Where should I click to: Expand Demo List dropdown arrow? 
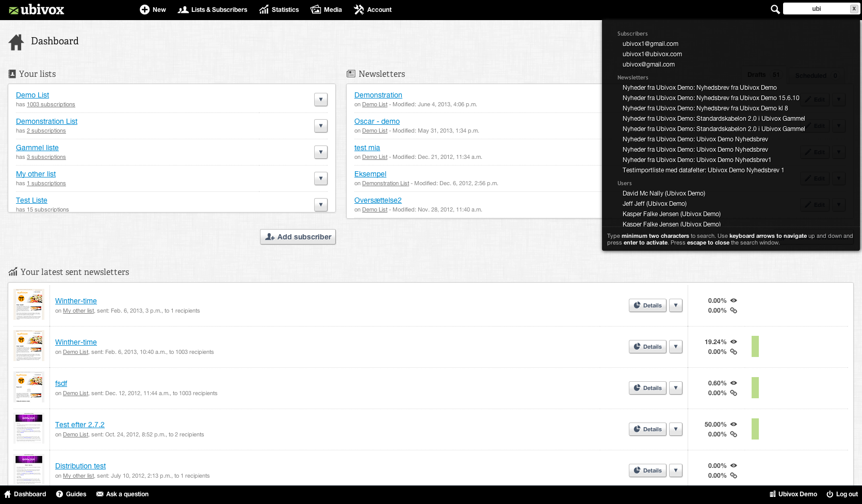click(x=321, y=100)
